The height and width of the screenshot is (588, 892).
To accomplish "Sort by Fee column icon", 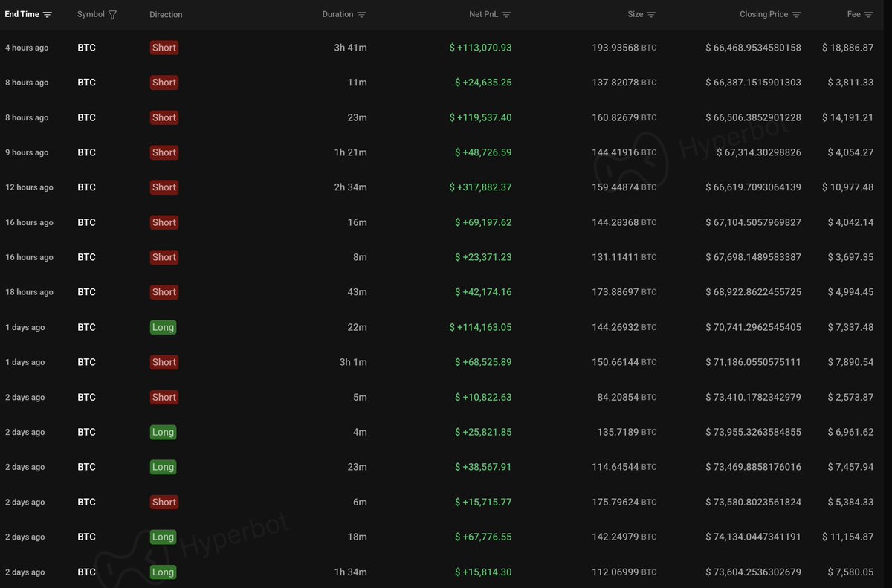I will (x=868, y=15).
